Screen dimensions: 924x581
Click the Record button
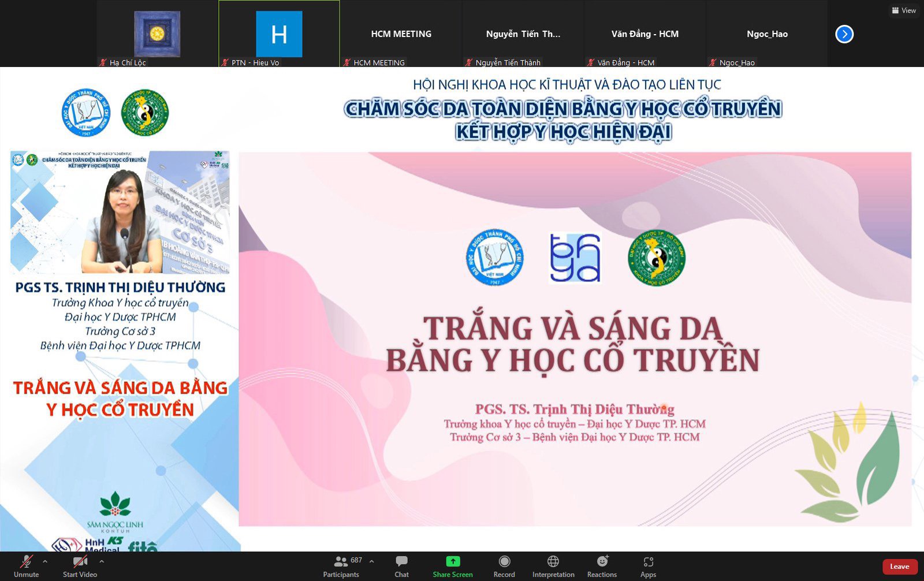pyautogui.click(x=504, y=566)
